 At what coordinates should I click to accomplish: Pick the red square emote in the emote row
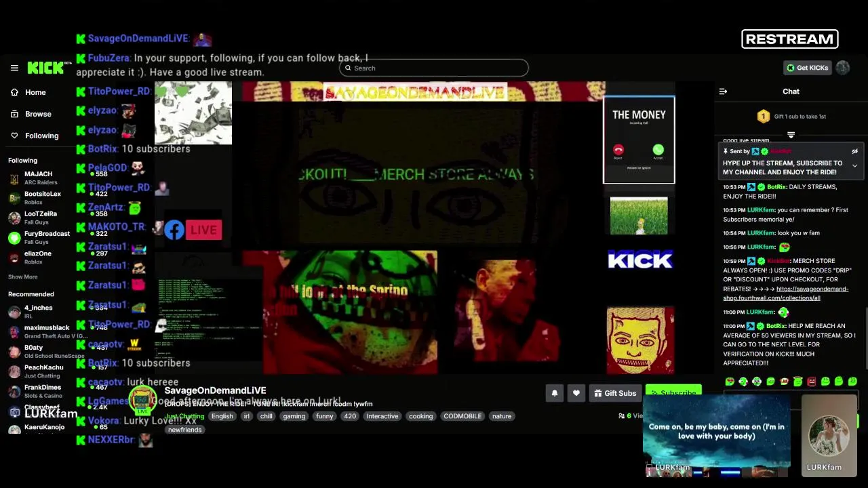[812, 382]
